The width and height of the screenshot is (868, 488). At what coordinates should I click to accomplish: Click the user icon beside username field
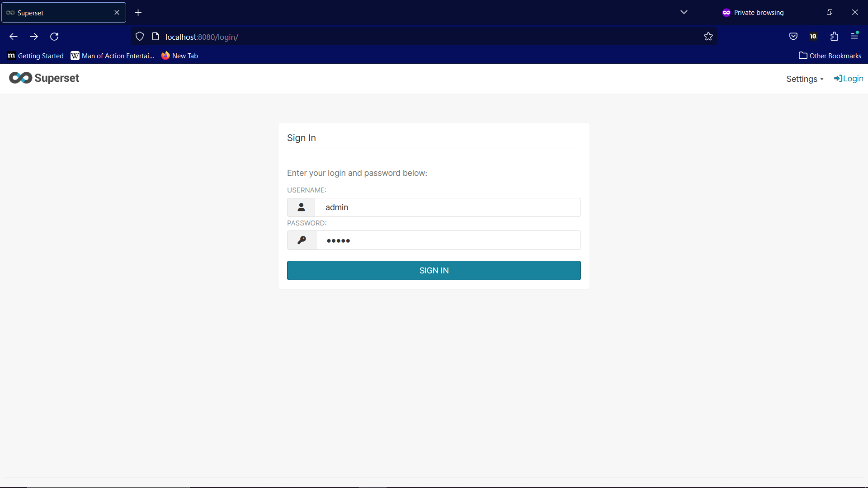point(301,207)
